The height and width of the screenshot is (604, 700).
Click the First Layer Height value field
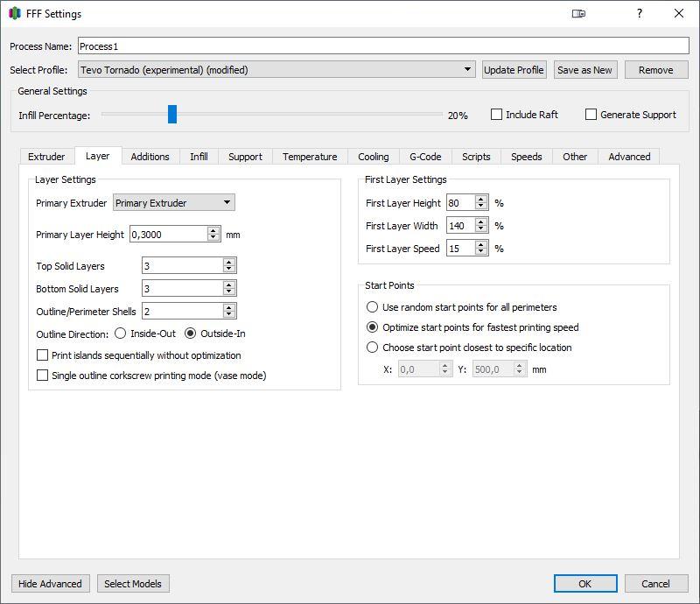[x=461, y=203]
